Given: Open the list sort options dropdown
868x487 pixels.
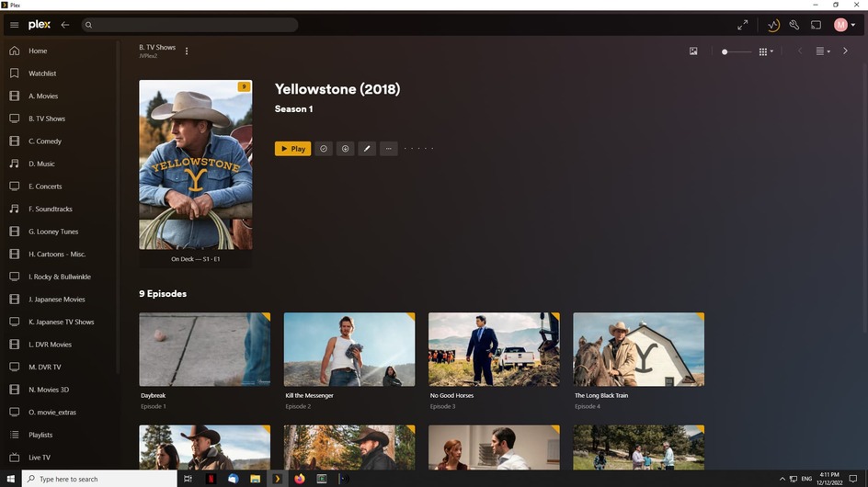Looking at the screenshot, I should [823, 51].
